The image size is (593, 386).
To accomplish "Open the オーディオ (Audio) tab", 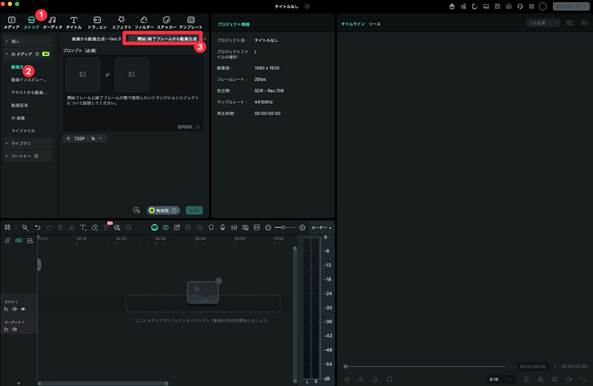I will point(52,23).
